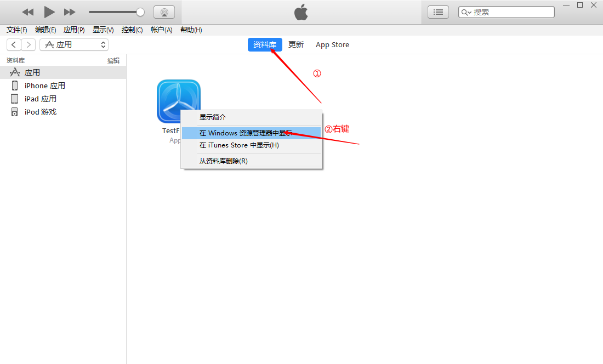Click the 编辑 link in sidebar header
The image size is (603, 364).
coord(113,61)
